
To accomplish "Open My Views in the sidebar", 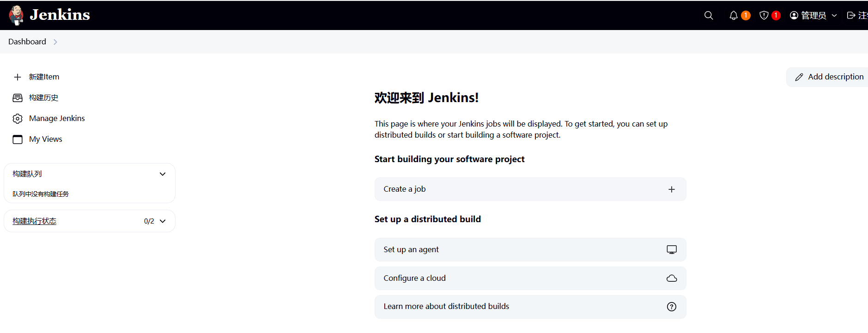I will pos(45,139).
